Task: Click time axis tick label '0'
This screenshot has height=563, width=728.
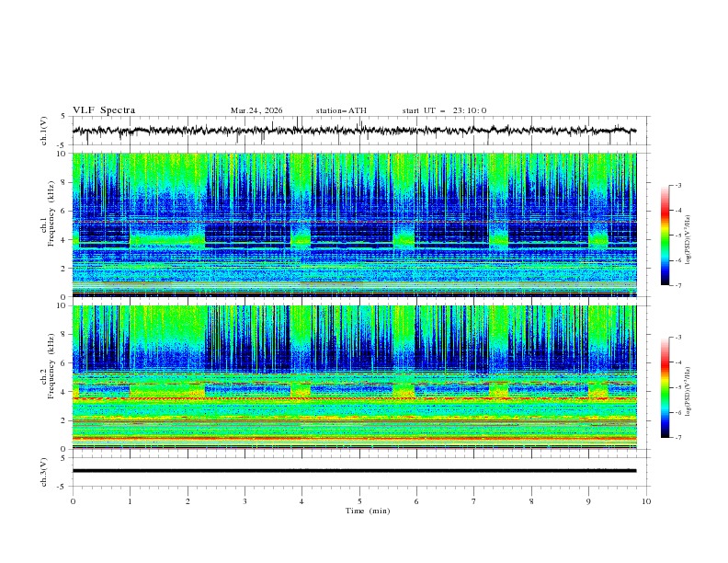Action: point(73,501)
